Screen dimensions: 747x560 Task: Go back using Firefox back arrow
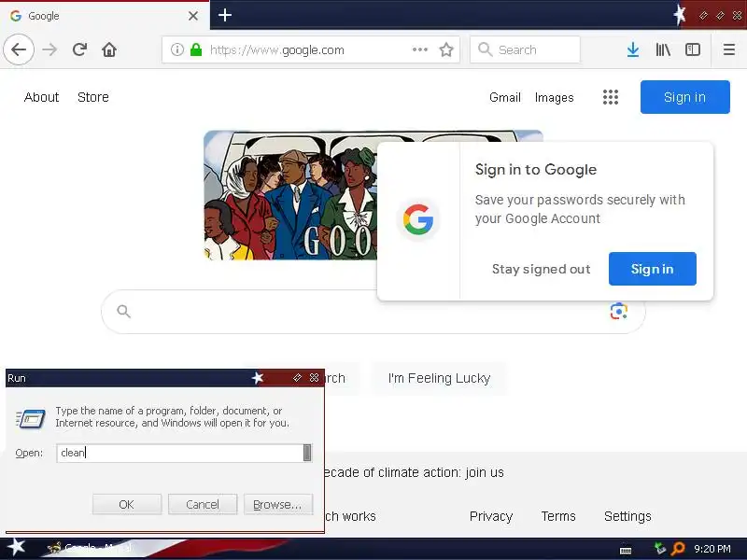(x=19, y=49)
